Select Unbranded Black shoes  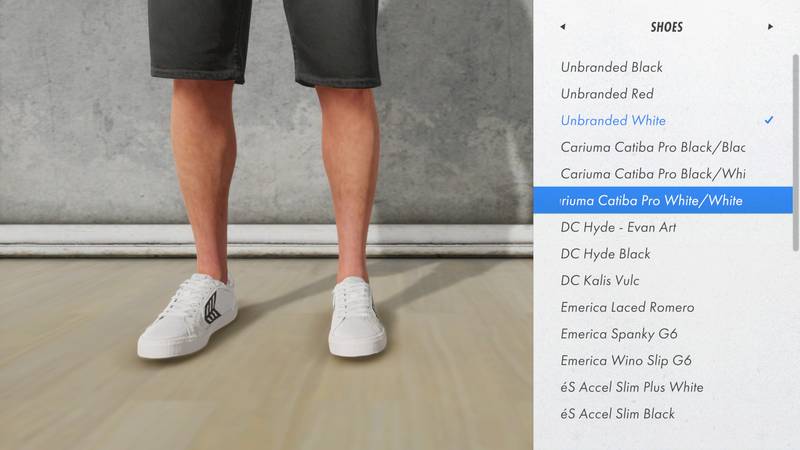(x=611, y=67)
